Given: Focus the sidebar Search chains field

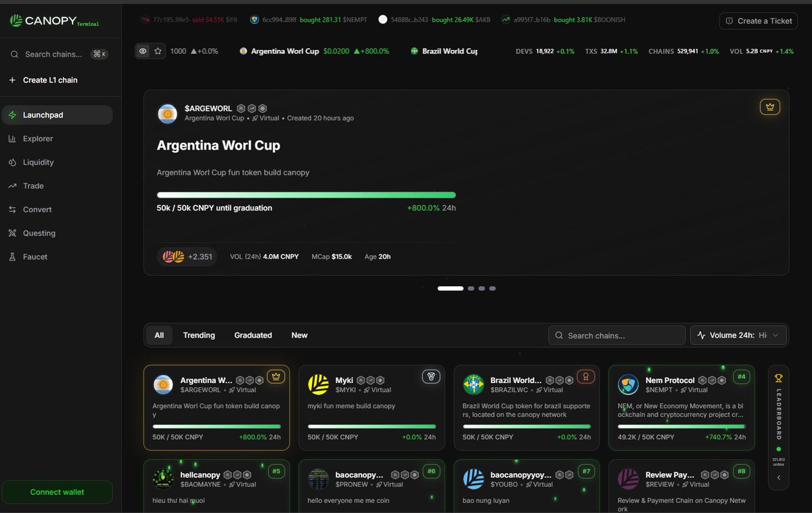Looking at the screenshot, I should 57,54.
